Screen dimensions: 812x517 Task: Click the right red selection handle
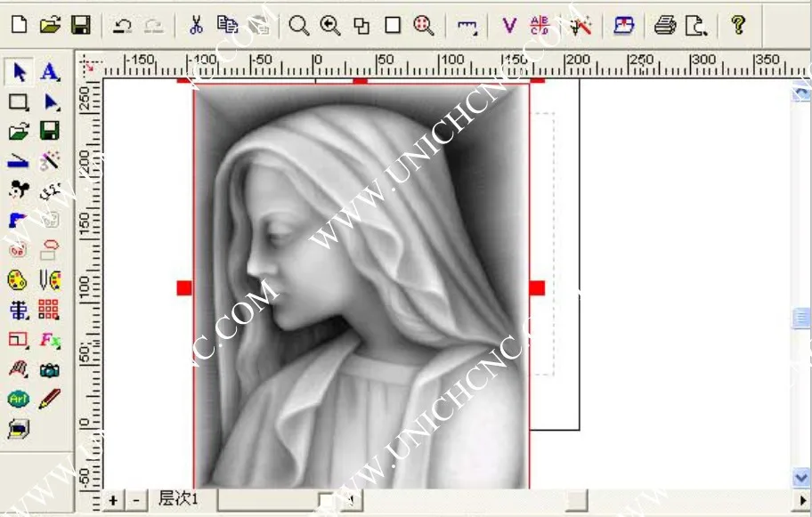(537, 287)
